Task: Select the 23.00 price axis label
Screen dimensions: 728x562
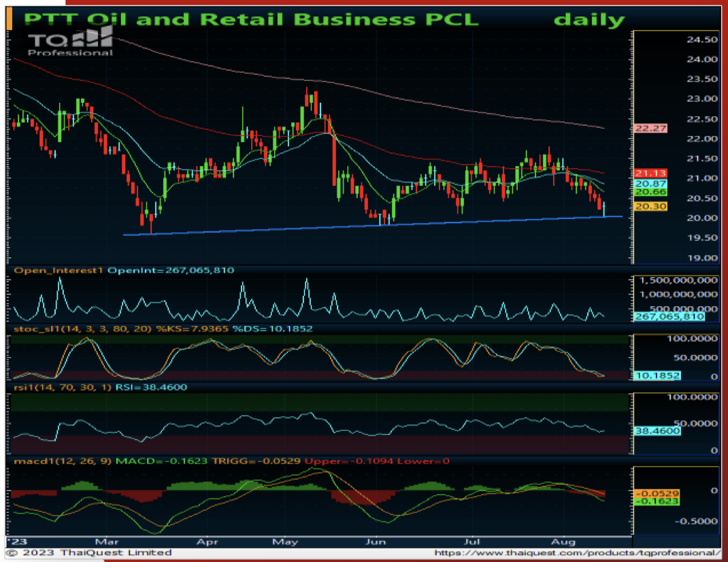Action: (702, 99)
